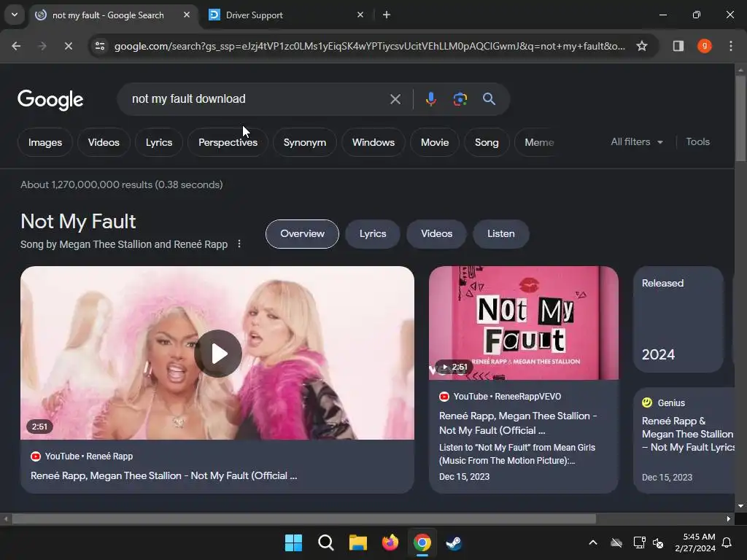
Task: Click the OneDrive tray icon
Action: pos(616,542)
